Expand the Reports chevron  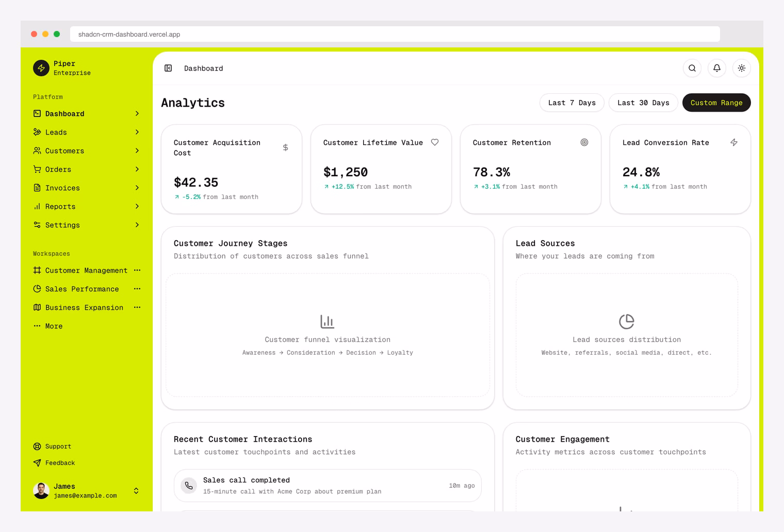(x=137, y=206)
